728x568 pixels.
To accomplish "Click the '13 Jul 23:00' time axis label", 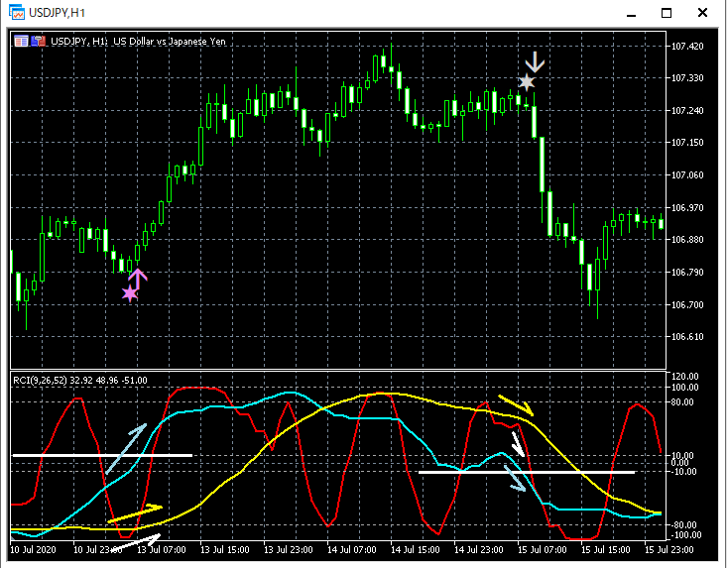I will [x=289, y=550].
